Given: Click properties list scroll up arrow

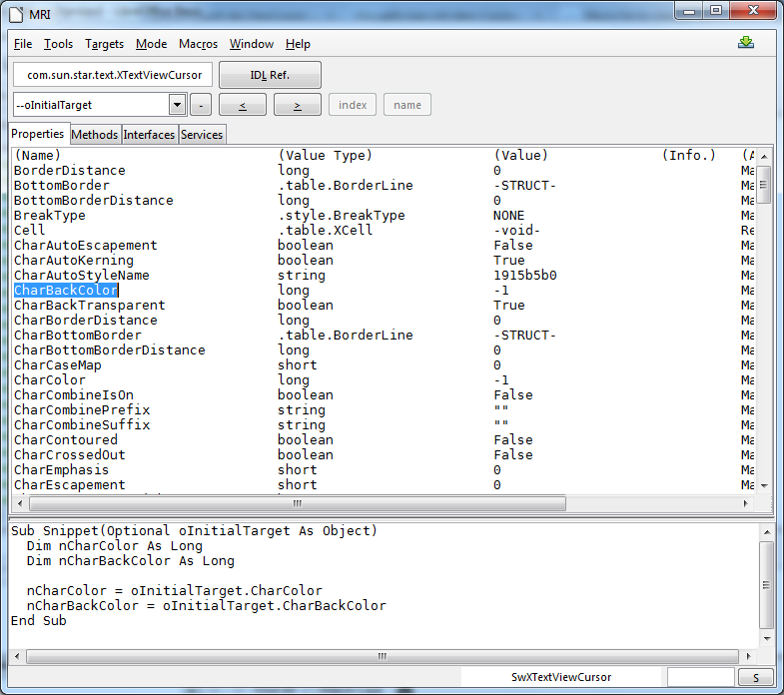Looking at the screenshot, I should point(764,157).
